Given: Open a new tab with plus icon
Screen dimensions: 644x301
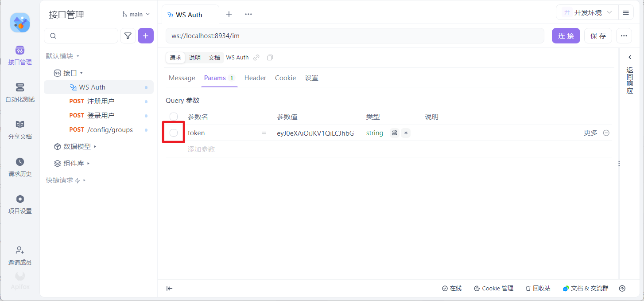Looking at the screenshot, I should coord(229,14).
